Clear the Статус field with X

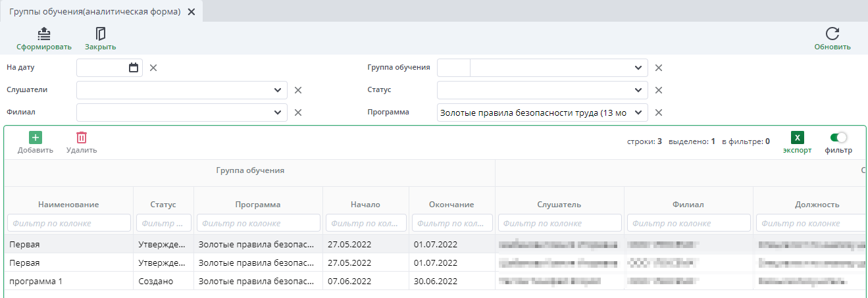pos(659,90)
